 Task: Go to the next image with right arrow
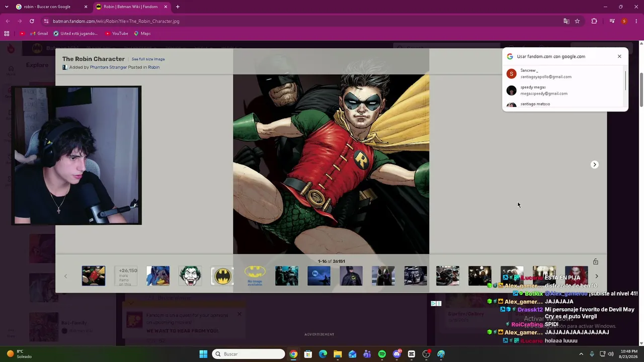(594, 164)
